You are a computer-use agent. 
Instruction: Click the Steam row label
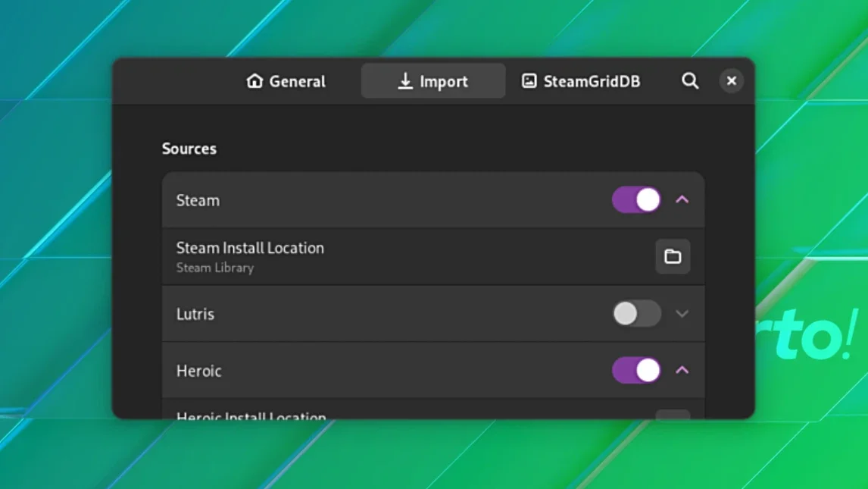pos(198,200)
